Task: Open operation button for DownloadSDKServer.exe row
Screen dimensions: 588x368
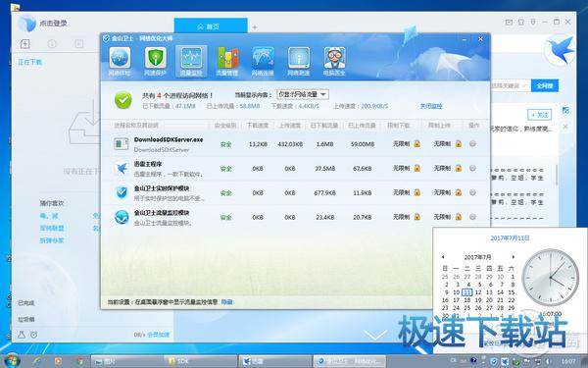Action: pos(472,144)
